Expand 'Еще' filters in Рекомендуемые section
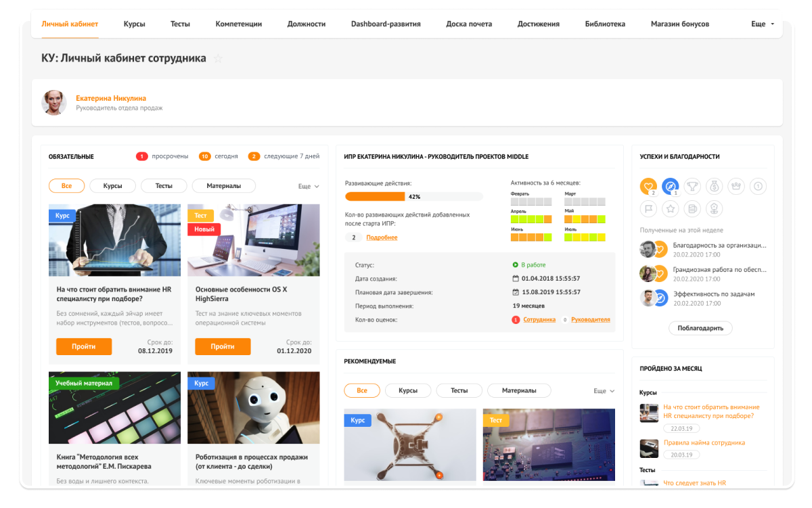The image size is (812, 508). coord(604,390)
